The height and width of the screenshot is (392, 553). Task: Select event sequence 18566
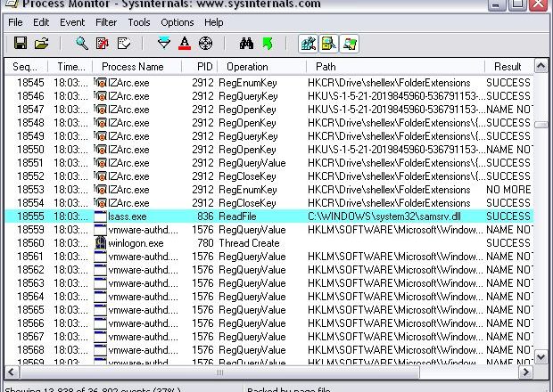click(x=30, y=323)
